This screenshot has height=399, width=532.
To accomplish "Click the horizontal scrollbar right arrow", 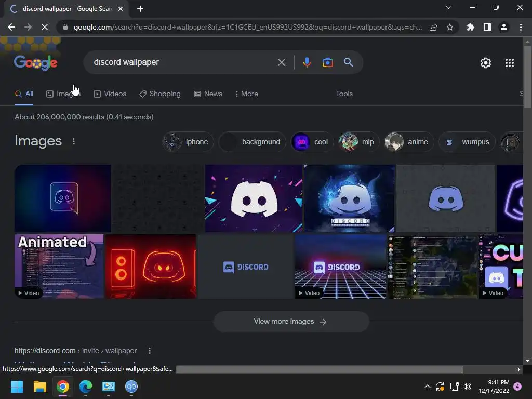I will coord(518,369).
